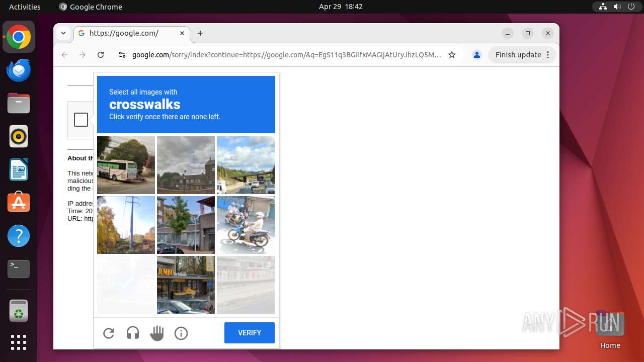Image resolution: width=644 pixels, height=362 pixels.
Task: Select the highway overpass with cars tile
Action: [246, 165]
